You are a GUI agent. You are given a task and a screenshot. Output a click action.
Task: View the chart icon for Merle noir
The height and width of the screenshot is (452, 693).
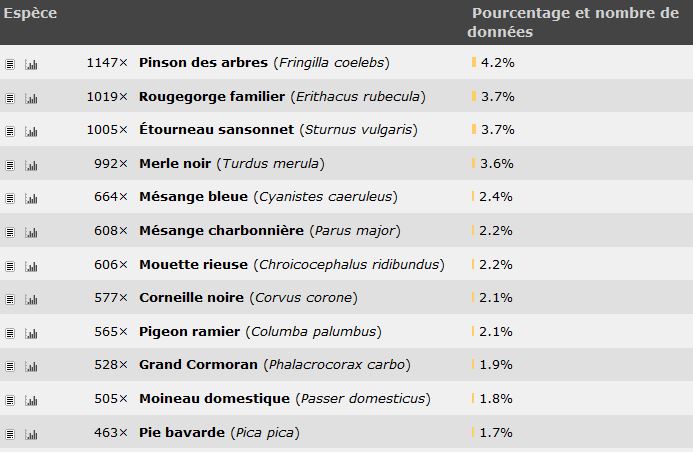click(x=31, y=165)
